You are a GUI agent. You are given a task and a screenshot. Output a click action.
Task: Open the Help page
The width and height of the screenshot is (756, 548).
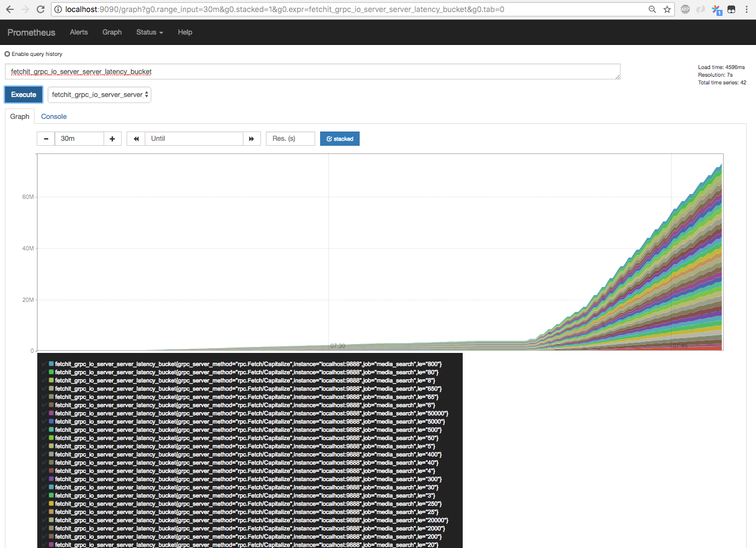click(185, 32)
